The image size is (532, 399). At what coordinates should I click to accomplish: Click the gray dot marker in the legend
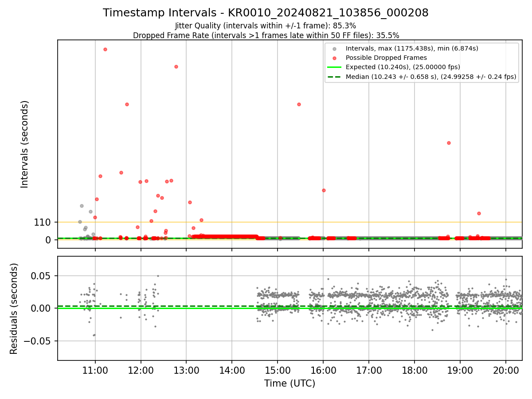point(334,49)
